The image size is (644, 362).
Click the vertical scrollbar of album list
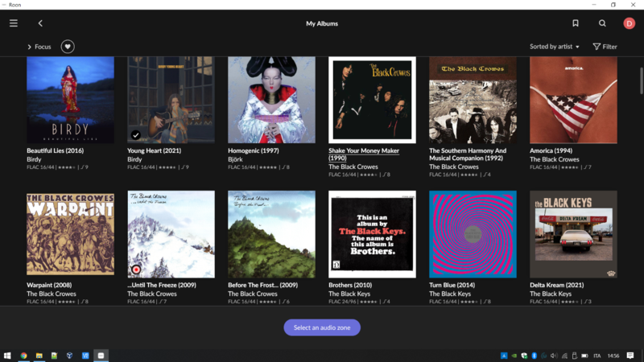641,80
